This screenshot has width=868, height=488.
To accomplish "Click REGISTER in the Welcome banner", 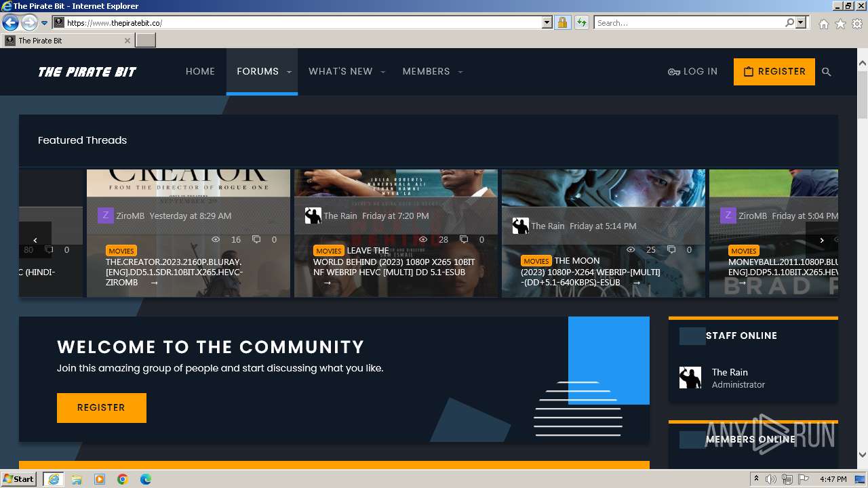I will (x=102, y=408).
